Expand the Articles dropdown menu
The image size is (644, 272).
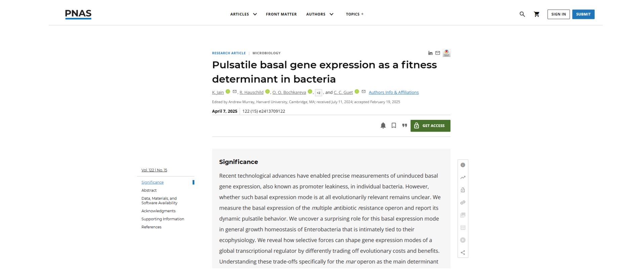click(x=243, y=14)
